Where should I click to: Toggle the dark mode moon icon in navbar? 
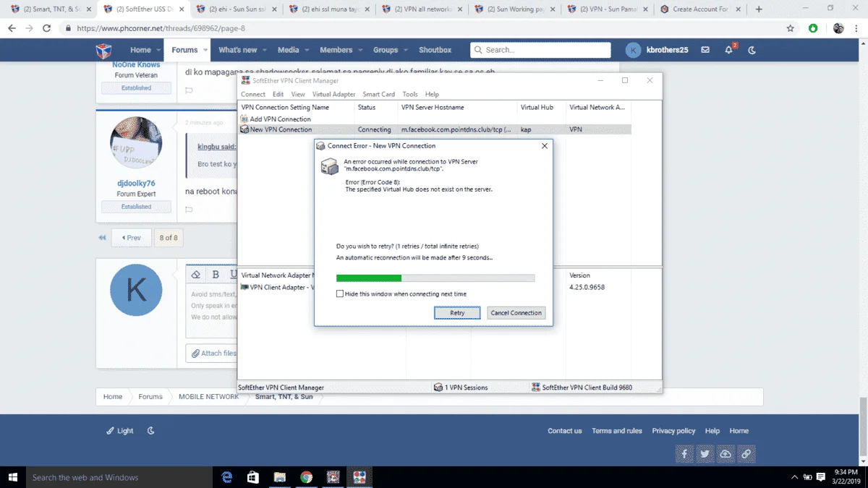pyautogui.click(x=752, y=50)
